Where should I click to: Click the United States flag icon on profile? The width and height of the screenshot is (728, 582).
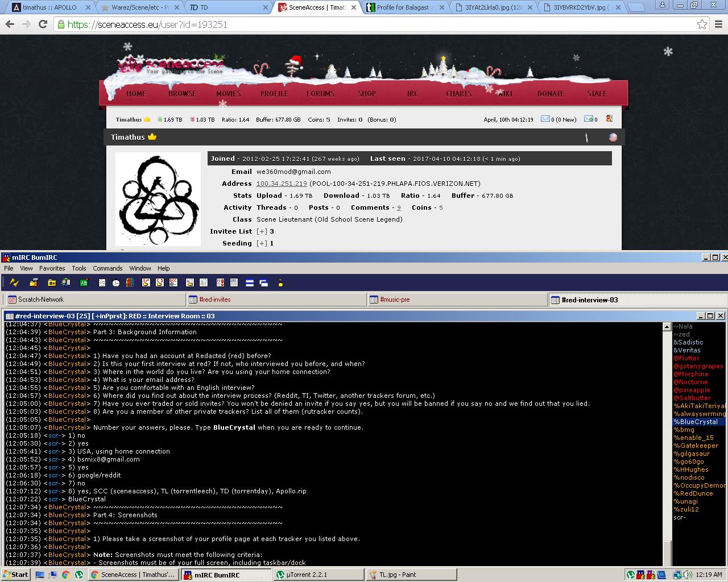(613, 137)
